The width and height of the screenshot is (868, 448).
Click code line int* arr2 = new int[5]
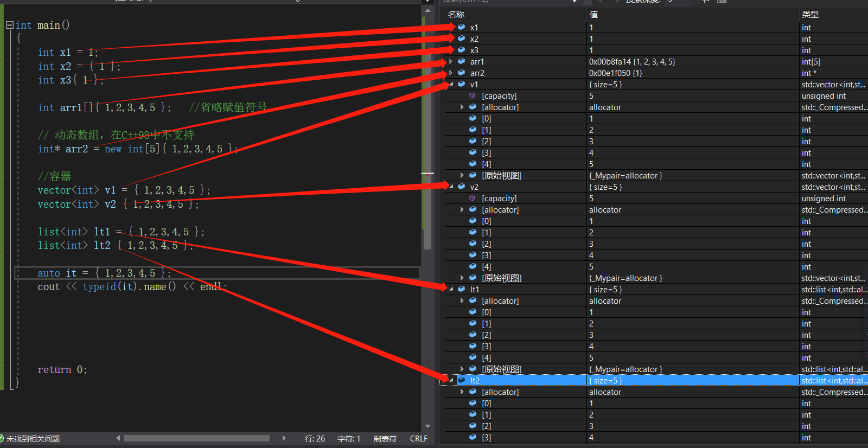[138, 149]
